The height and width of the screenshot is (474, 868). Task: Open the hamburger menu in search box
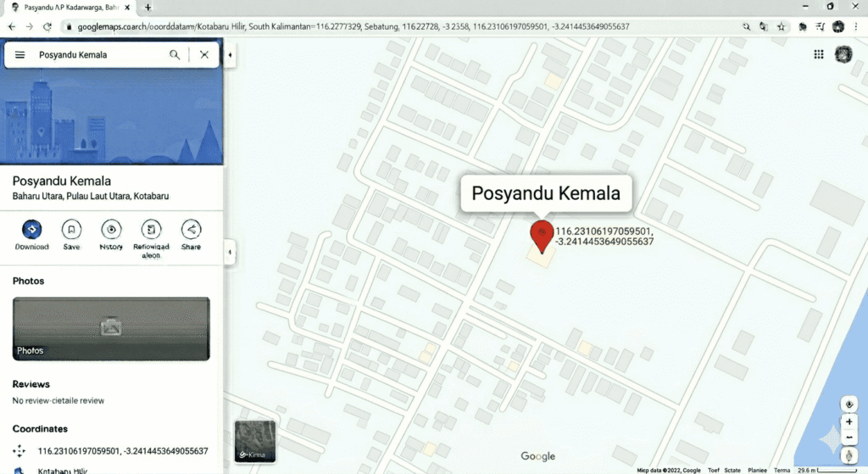click(20, 55)
